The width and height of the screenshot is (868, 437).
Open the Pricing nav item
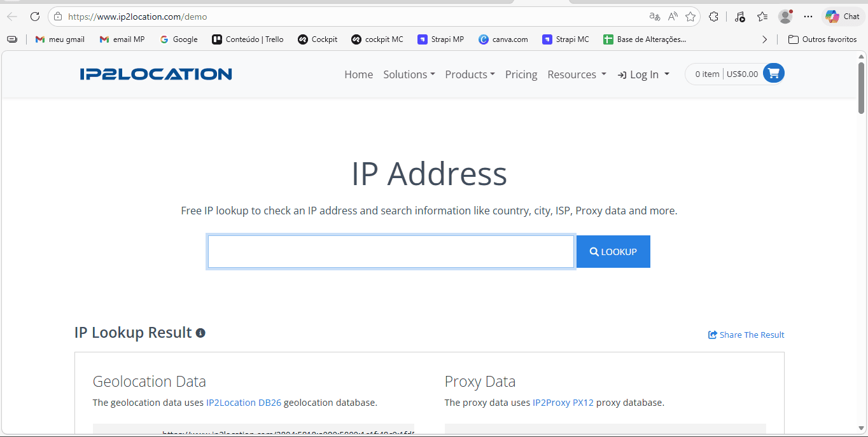pyautogui.click(x=521, y=74)
